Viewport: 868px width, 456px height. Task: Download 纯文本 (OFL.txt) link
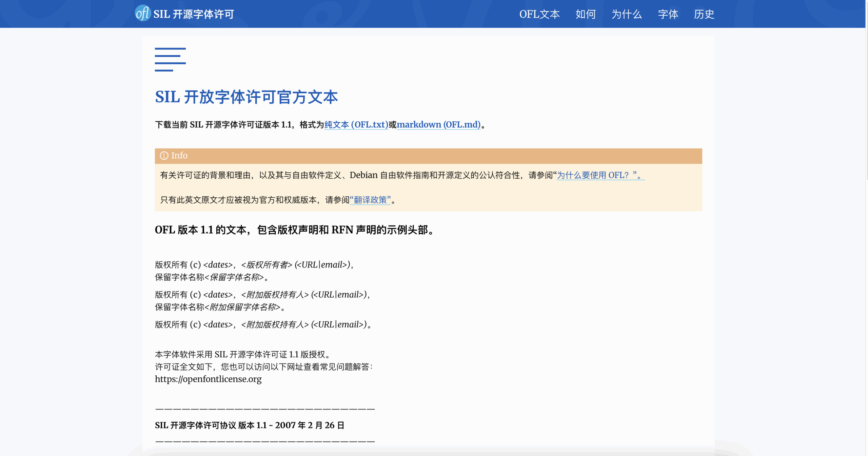pyautogui.click(x=356, y=125)
